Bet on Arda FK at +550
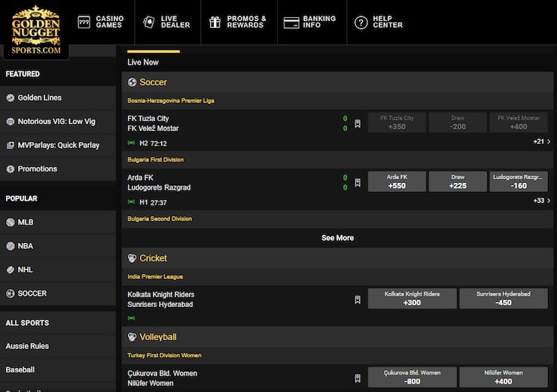557x392 pixels. 397,181
